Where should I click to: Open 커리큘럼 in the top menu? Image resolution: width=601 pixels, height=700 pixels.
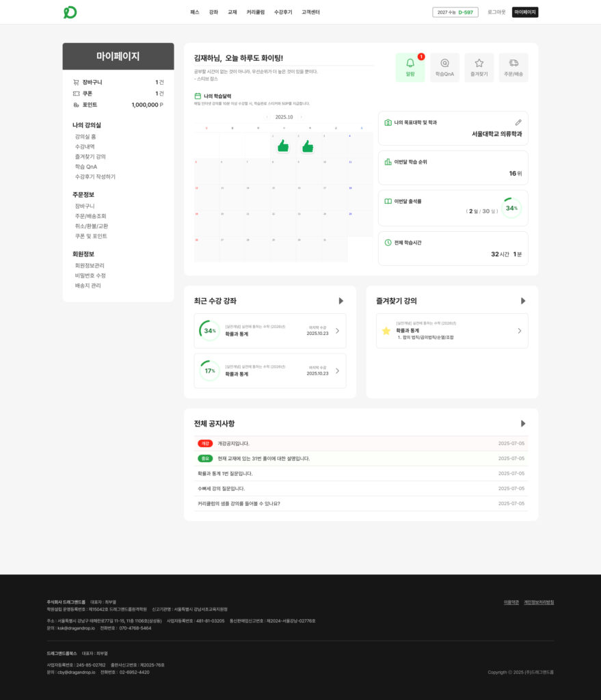255,12
